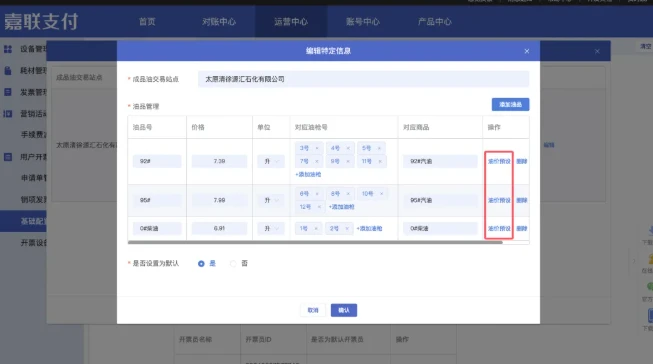Select 是 for 是否设置为默认
The height and width of the screenshot is (364, 653).
201,264
